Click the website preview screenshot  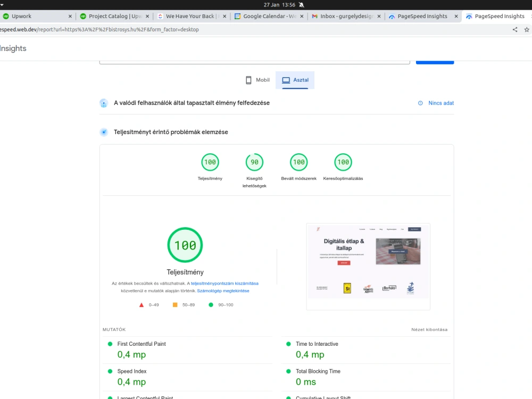[368, 265]
